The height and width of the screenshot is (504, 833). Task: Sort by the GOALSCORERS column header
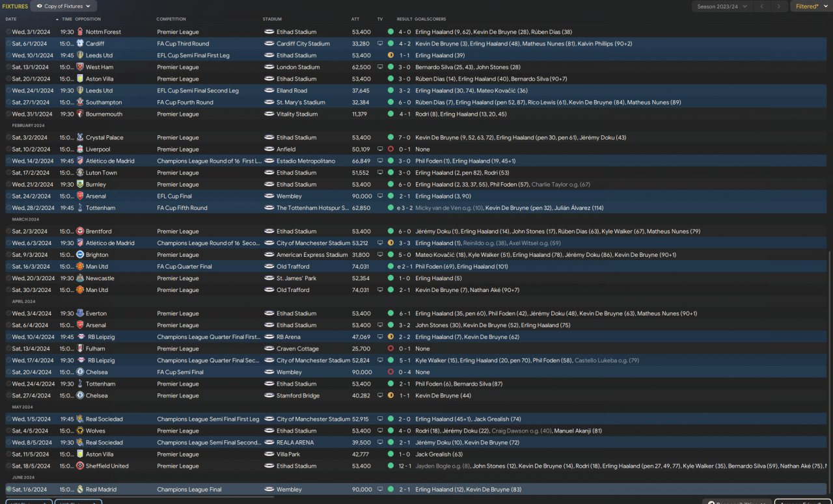(x=430, y=19)
